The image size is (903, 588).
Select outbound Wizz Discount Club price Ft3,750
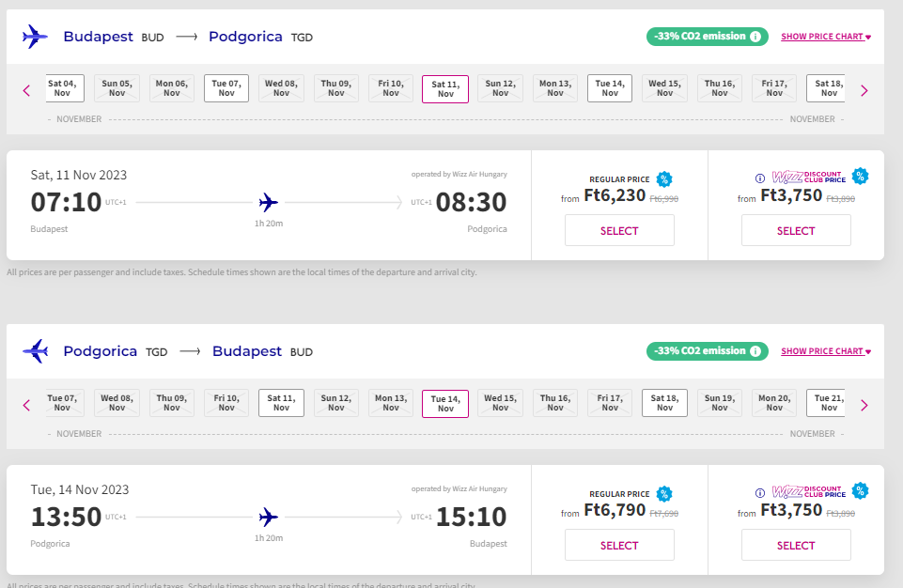[x=796, y=230]
